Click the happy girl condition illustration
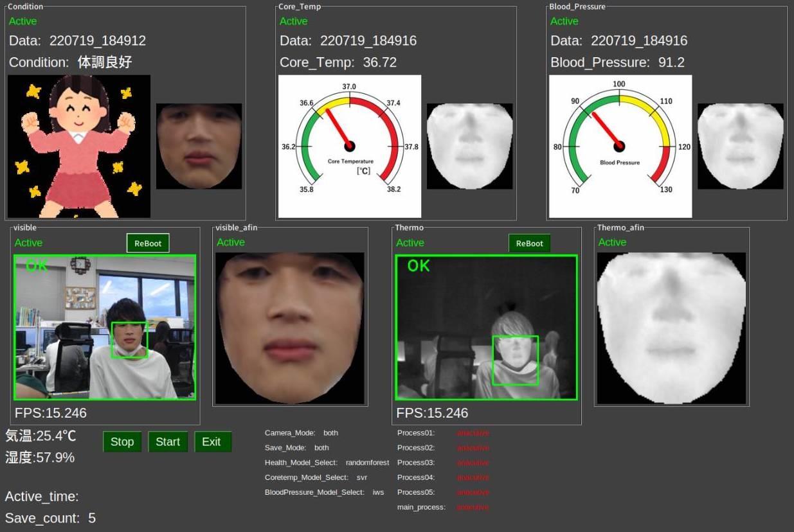The image size is (794, 532). [78, 146]
